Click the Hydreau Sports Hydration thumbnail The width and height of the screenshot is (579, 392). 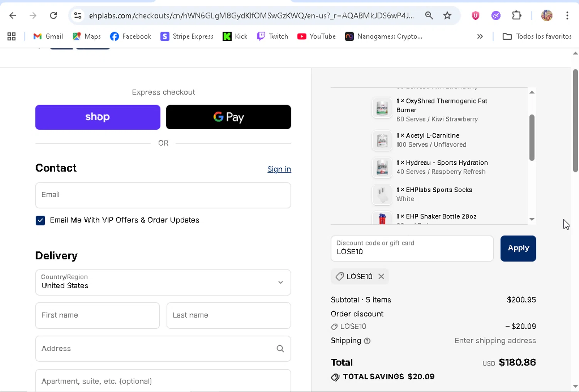click(382, 167)
